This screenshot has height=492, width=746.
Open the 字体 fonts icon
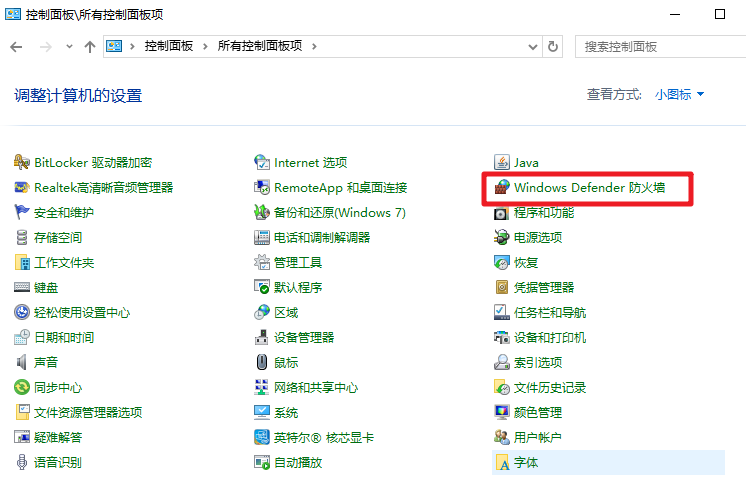(x=501, y=462)
